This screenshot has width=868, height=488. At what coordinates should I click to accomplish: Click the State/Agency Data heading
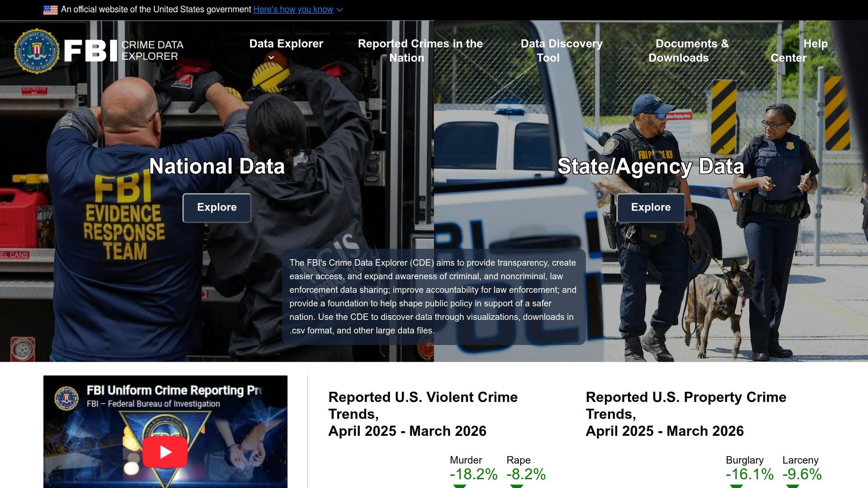pyautogui.click(x=651, y=166)
